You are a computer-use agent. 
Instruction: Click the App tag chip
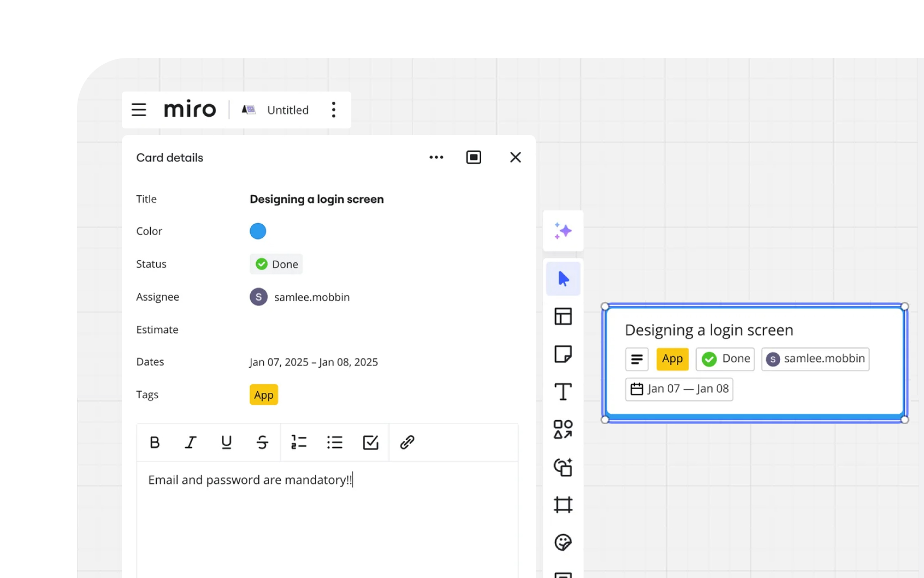click(x=263, y=394)
